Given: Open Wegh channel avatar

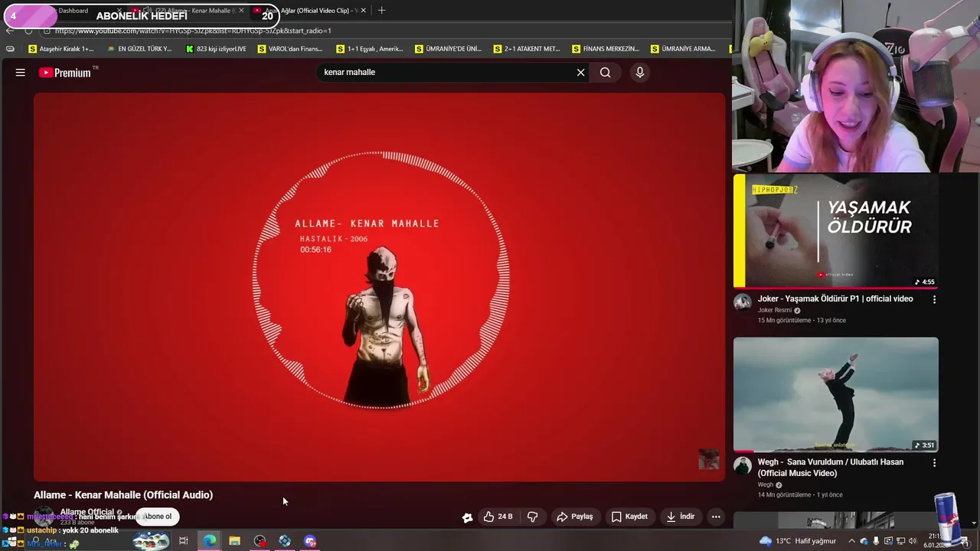Looking at the screenshot, I should (743, 465).
